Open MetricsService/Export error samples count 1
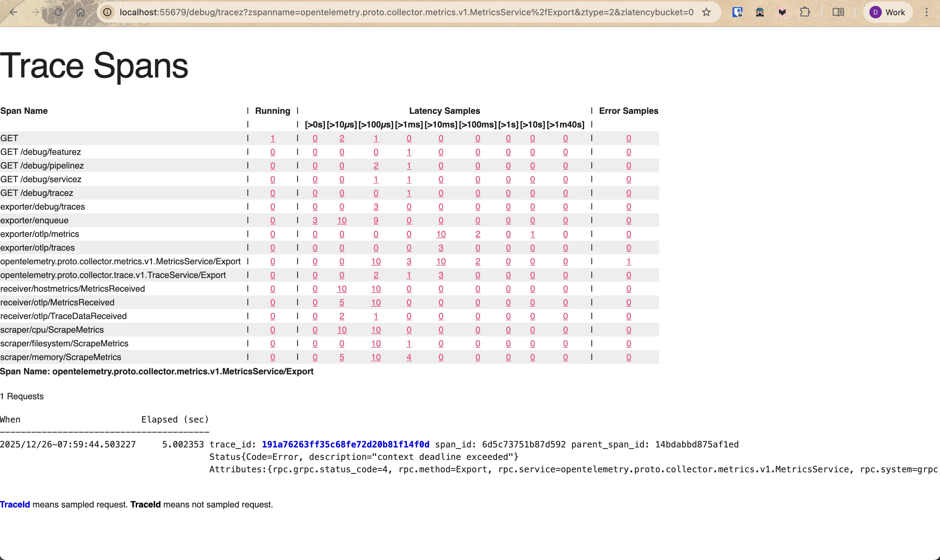The width and height of the screenshot is (940, 560). [x=629, y=261]
